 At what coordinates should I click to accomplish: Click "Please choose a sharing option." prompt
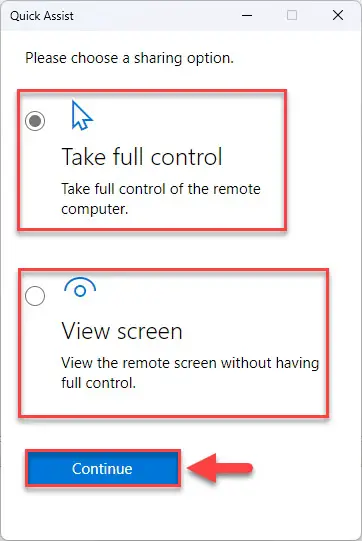[x=129, y=58]
